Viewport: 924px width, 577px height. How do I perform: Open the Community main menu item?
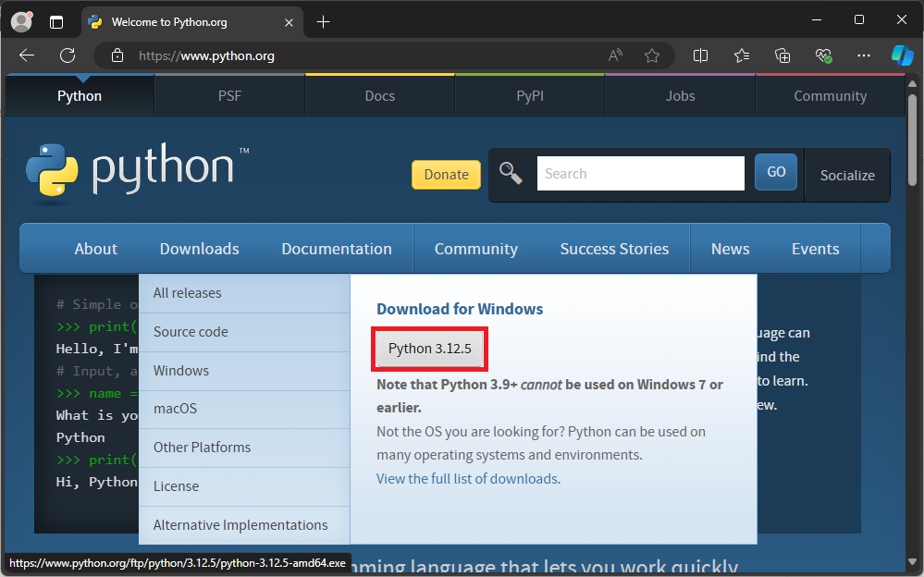coord(475,249)
